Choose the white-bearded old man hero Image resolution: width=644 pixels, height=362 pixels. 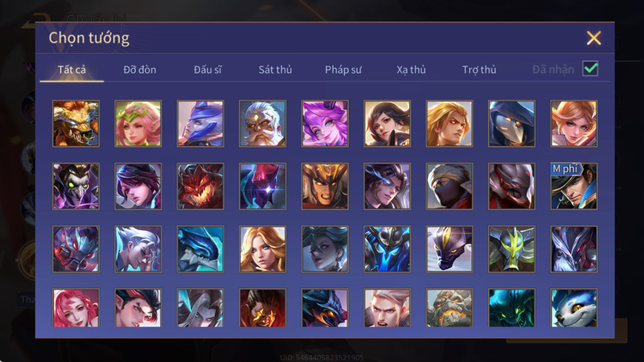[262, 123]
